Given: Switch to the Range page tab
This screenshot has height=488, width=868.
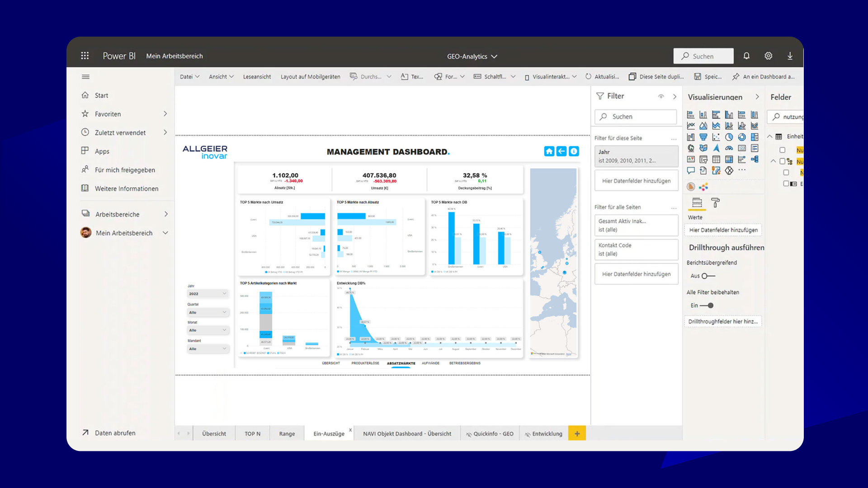Looking at the screenshot, I should click(x=287, y=434).
